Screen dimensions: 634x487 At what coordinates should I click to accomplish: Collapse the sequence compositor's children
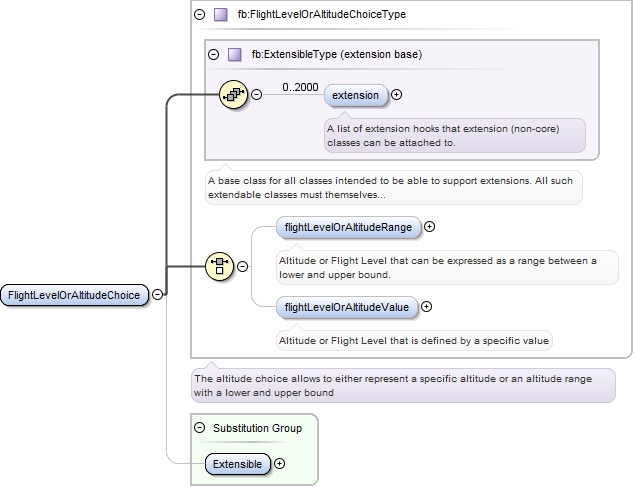(256, 95)
